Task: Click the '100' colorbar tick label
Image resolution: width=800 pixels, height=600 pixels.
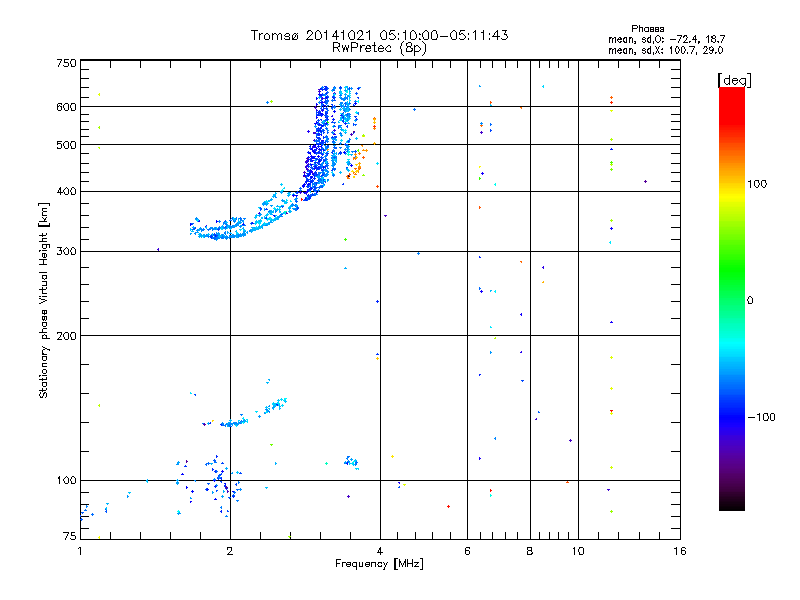Action: tap(757, 184)
